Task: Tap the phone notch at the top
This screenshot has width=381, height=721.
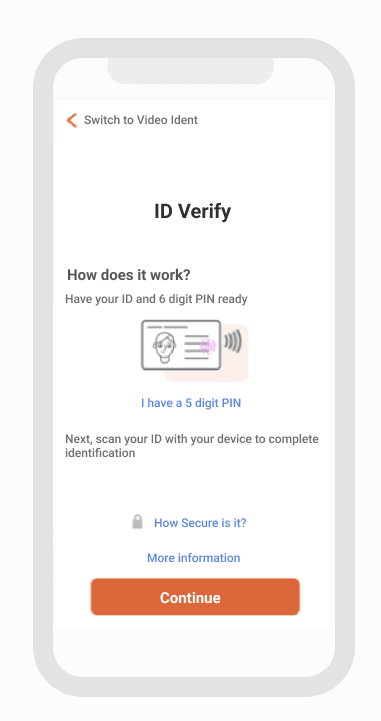Action: point(190,71)
